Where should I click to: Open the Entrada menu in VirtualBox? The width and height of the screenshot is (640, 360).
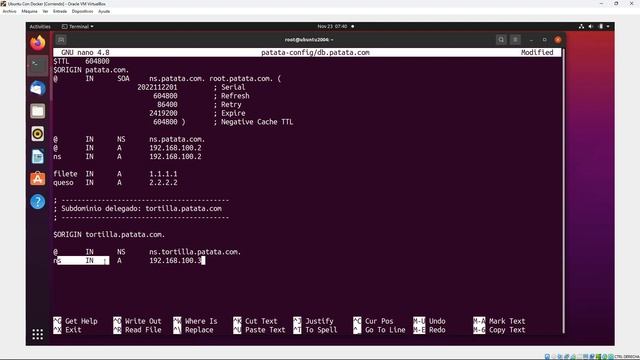[x=60, y=11]
